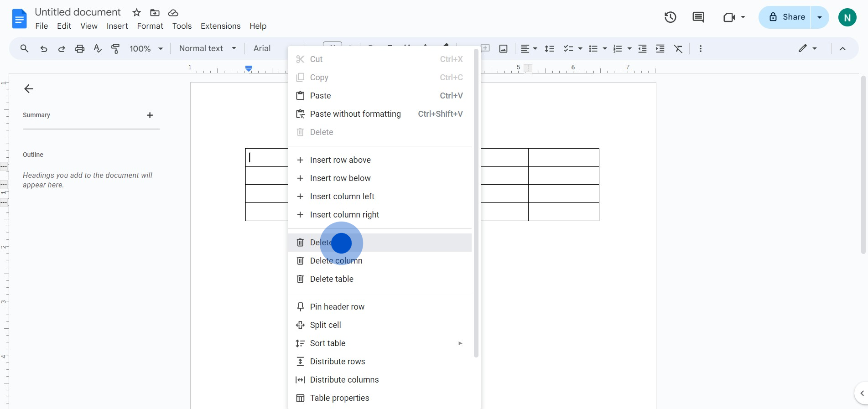Open the Insert menu
The width and height of the screenshot is (868, 409).
(x=117, y=26)
